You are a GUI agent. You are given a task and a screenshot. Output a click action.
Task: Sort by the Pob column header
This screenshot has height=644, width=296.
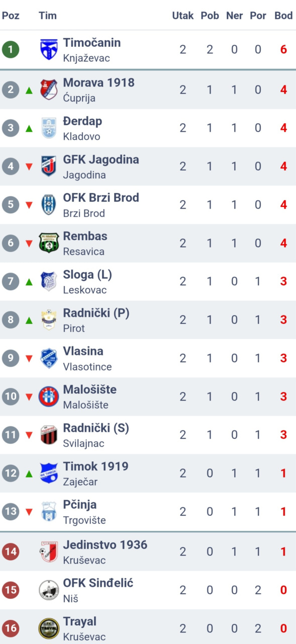point(210,16)
